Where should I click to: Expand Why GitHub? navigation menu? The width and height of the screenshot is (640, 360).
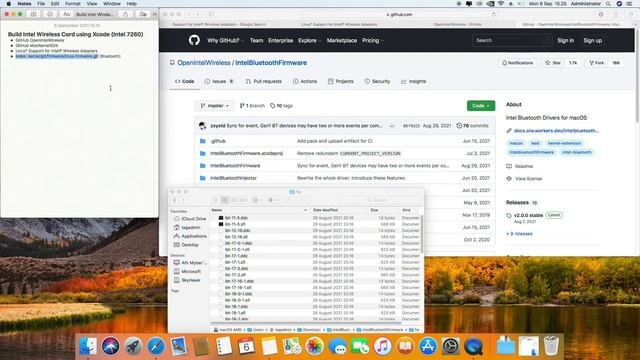coord(225,40)
